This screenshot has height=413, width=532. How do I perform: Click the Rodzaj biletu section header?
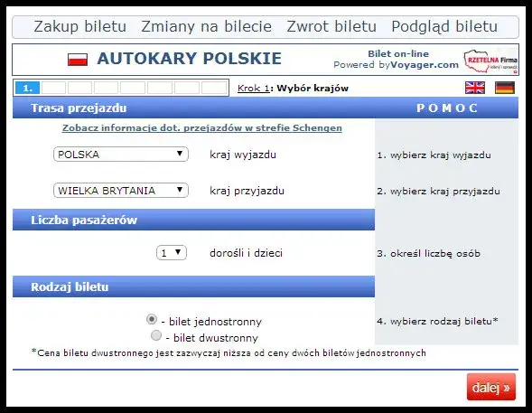coord(193,286)
